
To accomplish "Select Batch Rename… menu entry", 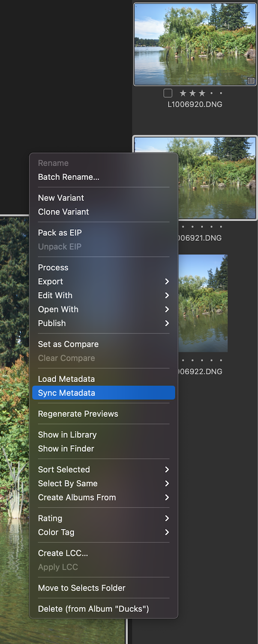I will coord(69,177).
